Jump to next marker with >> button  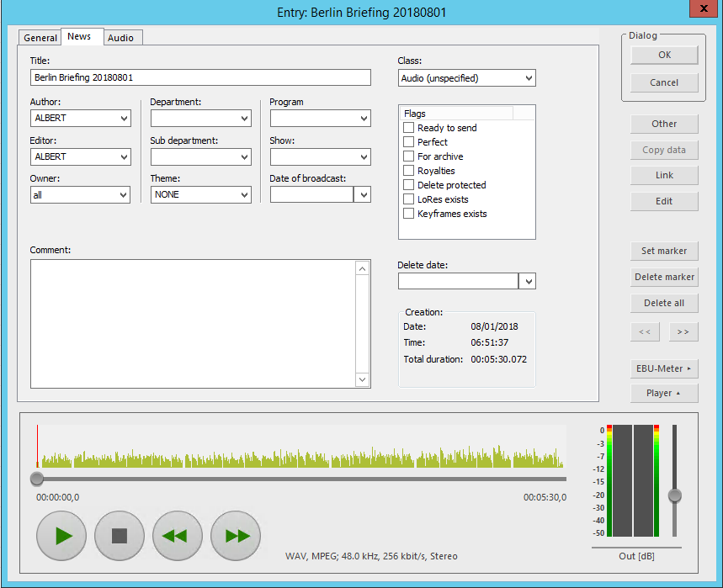coord(683,332)
